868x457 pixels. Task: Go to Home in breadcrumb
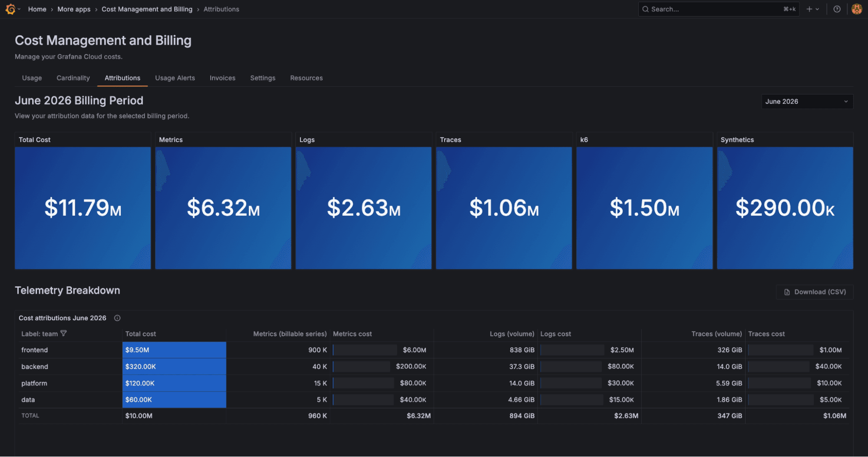(x=37, y=9)
